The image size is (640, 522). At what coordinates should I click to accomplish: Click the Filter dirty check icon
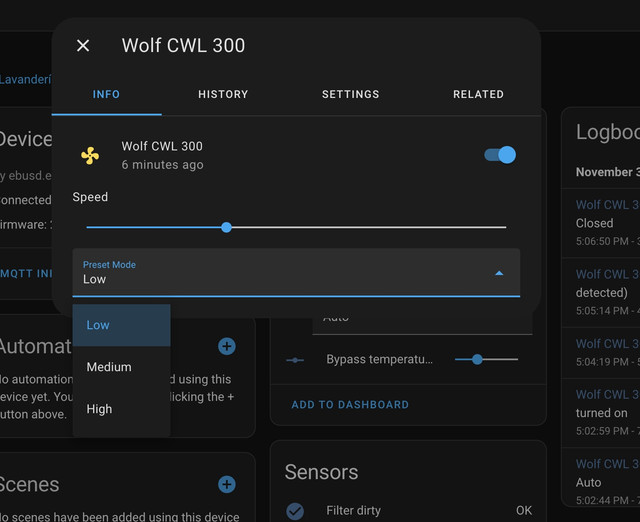coord(295,510)
